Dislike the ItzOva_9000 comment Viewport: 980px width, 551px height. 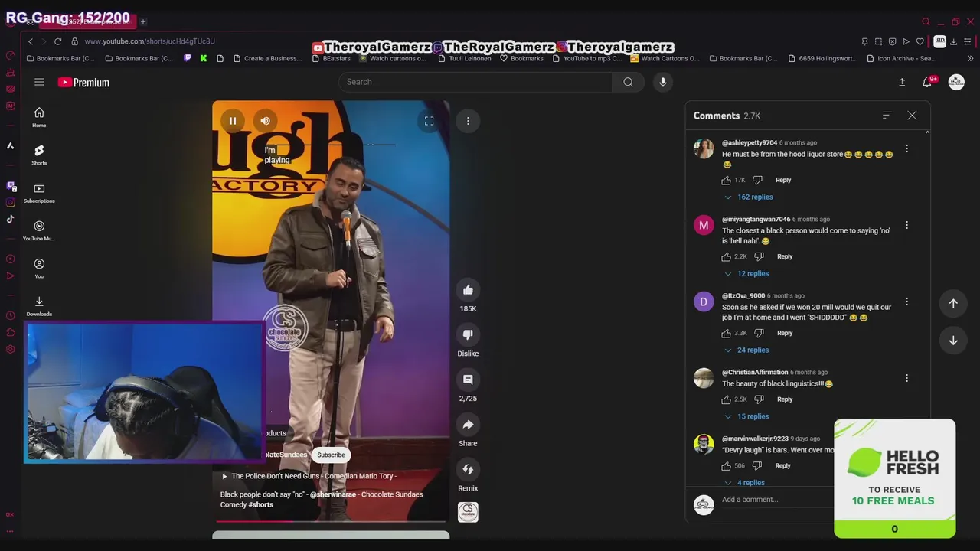[x=759, y=333]
